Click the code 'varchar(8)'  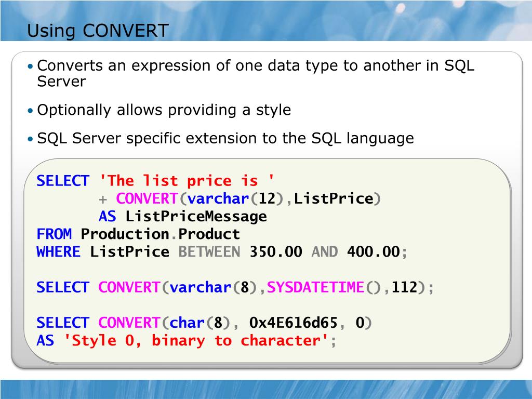(213, 287)
